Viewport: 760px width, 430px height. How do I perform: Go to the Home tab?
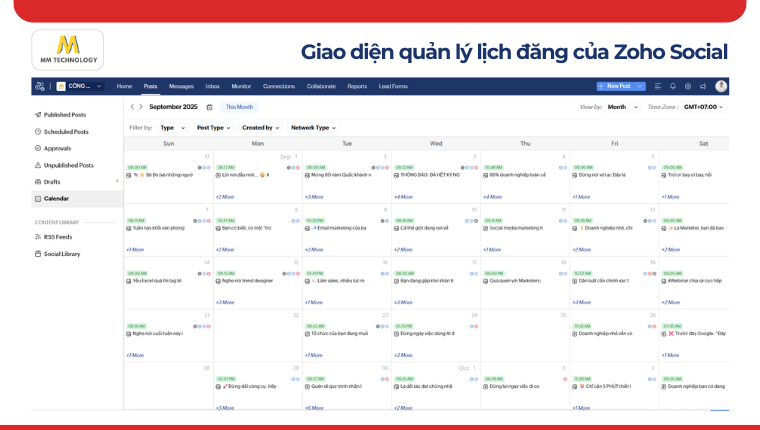point(124,86)
